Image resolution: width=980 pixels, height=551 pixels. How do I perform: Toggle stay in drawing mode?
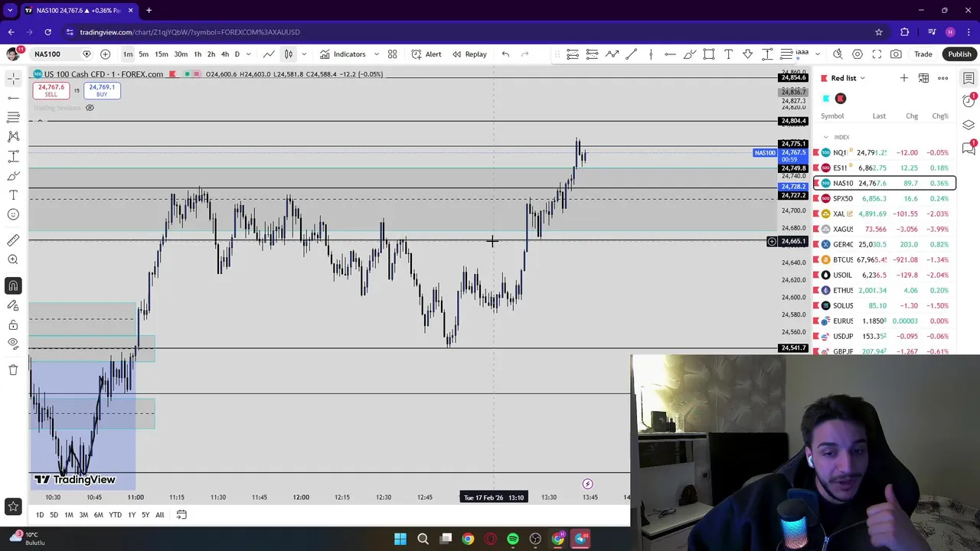coord(13,305)
